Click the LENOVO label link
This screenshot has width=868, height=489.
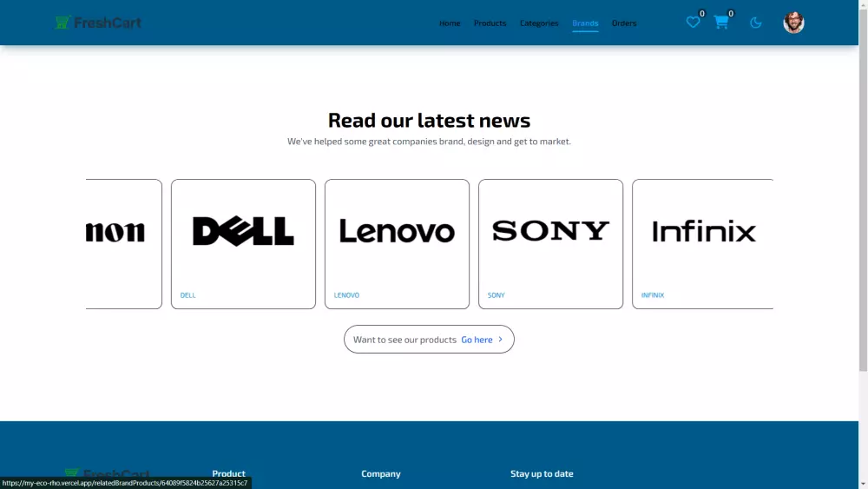coord(346,295)
